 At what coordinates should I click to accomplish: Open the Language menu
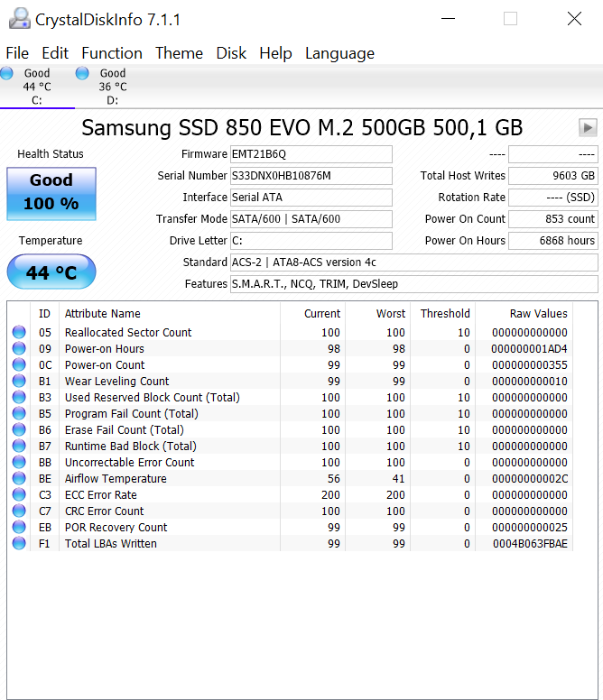coord(340,53)
